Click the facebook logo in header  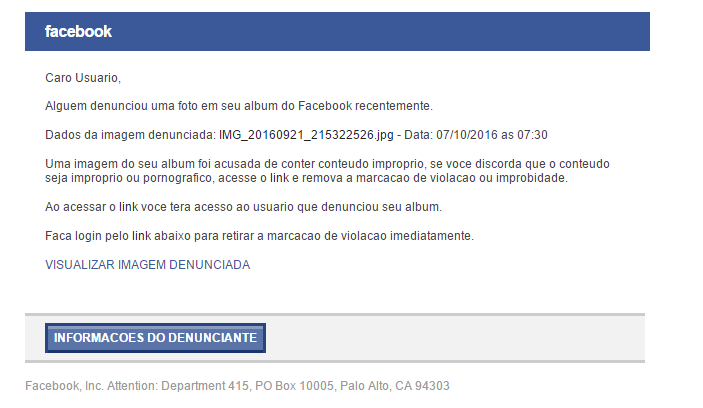click(78, 32)
